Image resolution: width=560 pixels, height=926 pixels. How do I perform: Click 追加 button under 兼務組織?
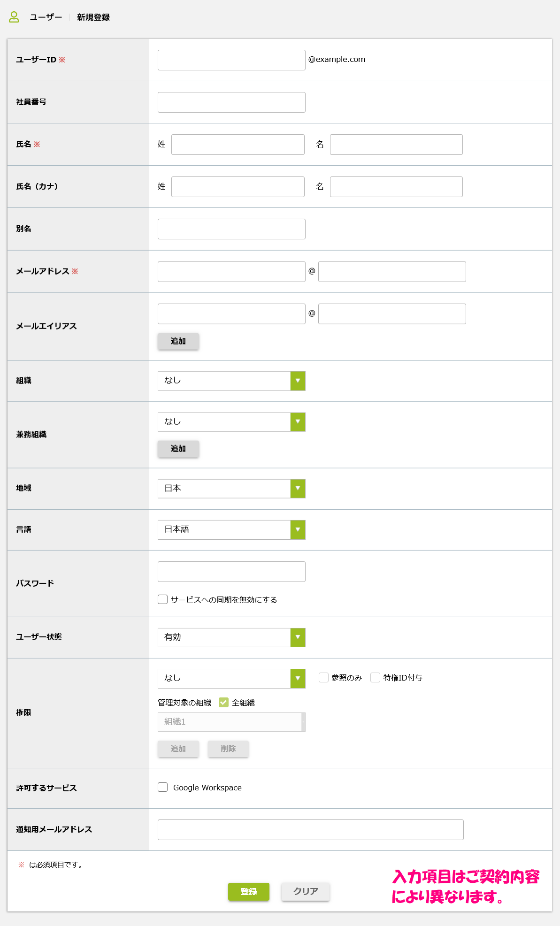tap(178, 449)
